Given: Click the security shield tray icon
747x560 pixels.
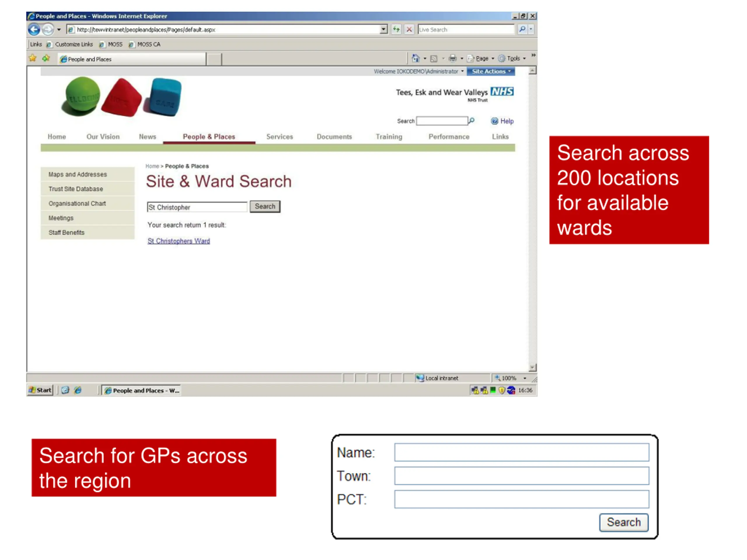Looking at the screenshot, I should pyautogui.click(x=502, y=390).
